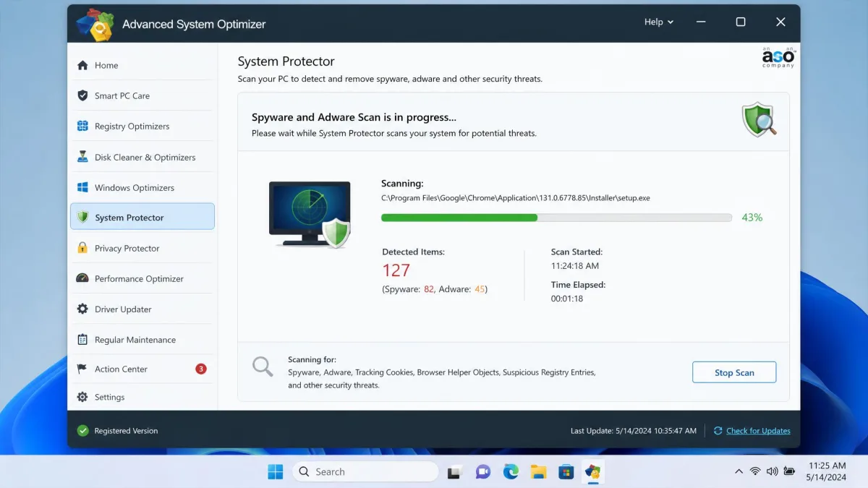868x488 pixels.
Task: Open Task View from the taskbar
Action: [x=454, y=472]
